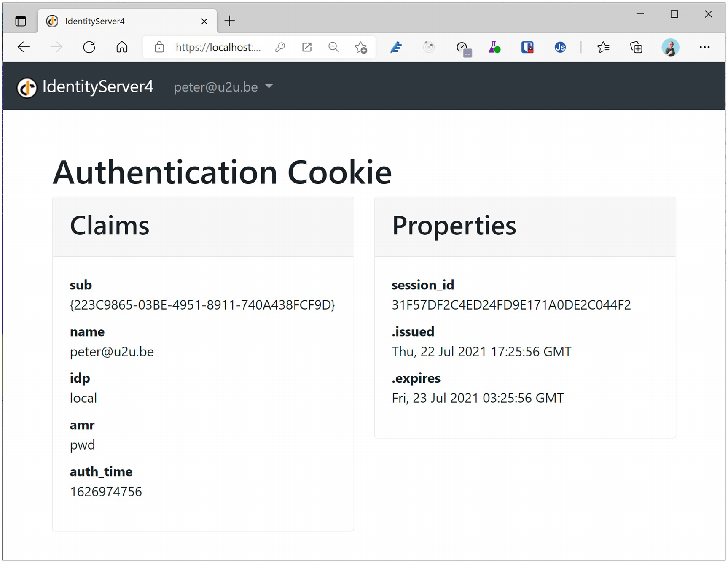Click the JS extension icon
This screenshot has width=728, height=563.
pos(560,47)
